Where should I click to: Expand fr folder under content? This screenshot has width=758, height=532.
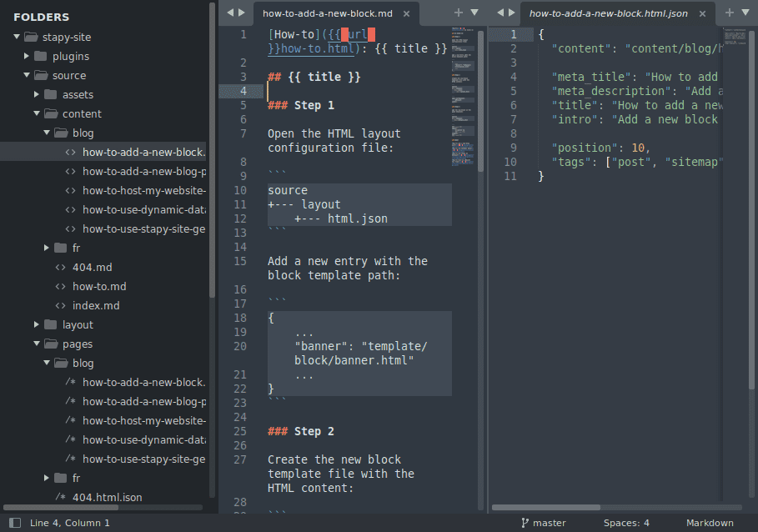coord(47,248)
